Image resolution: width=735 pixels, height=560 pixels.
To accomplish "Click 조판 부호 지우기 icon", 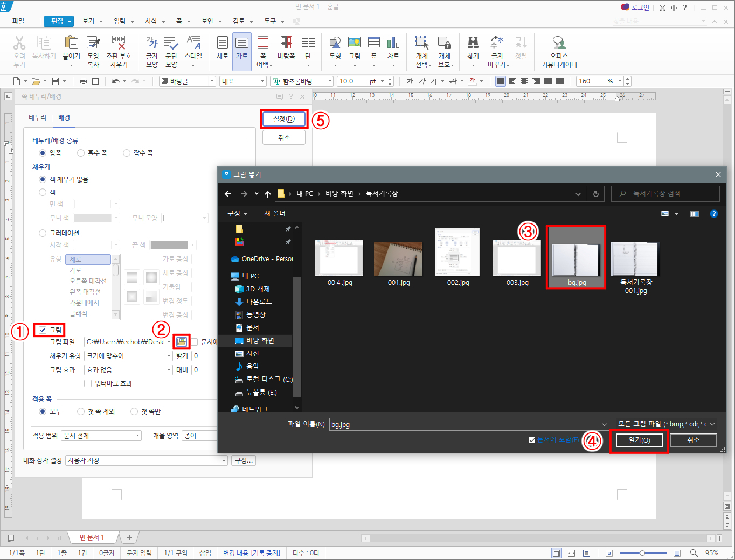I will pos(119,43).
